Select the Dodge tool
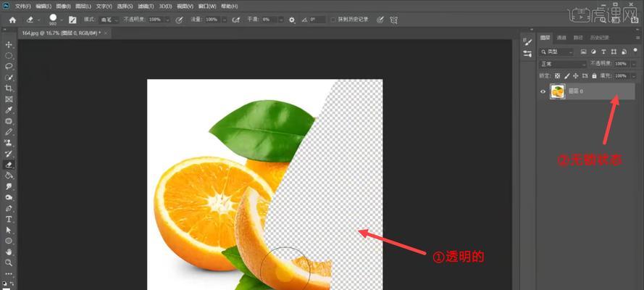644x290 pixels. click(9, 198)
